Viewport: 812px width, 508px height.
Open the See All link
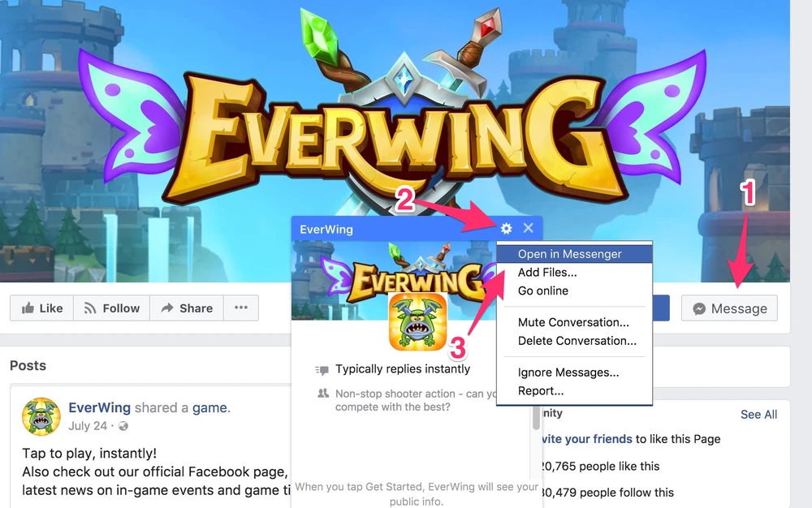[758, 415]
